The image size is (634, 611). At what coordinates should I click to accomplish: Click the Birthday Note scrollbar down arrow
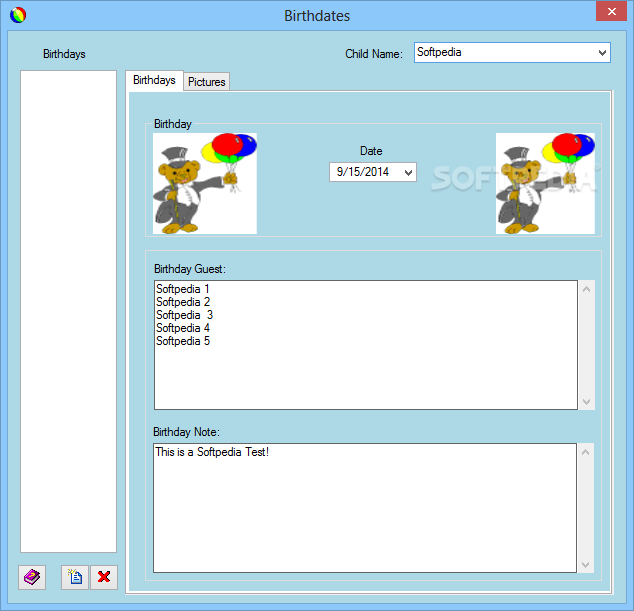point(585,564)
